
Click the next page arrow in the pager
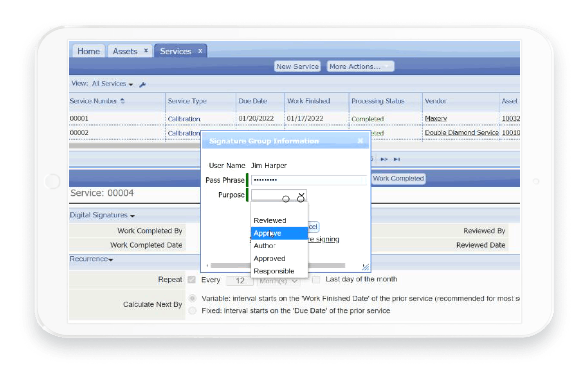(384, 159)
